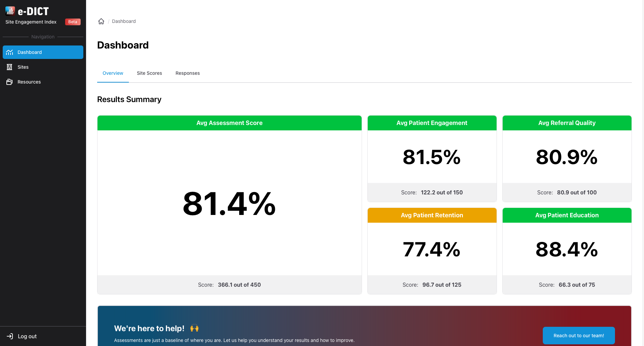Click the Avg Assessment Score green header
The image size is (644, 346).
coord(229,123)
